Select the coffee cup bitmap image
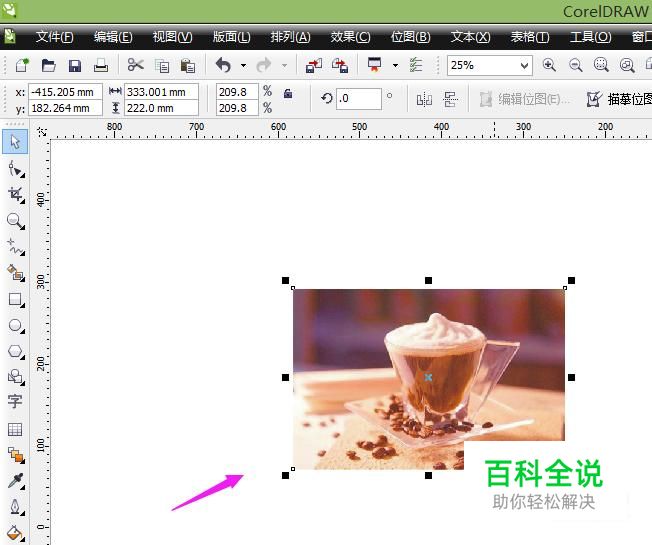Image resolution: width=652 pixels, height=545 pixels. 428,377
